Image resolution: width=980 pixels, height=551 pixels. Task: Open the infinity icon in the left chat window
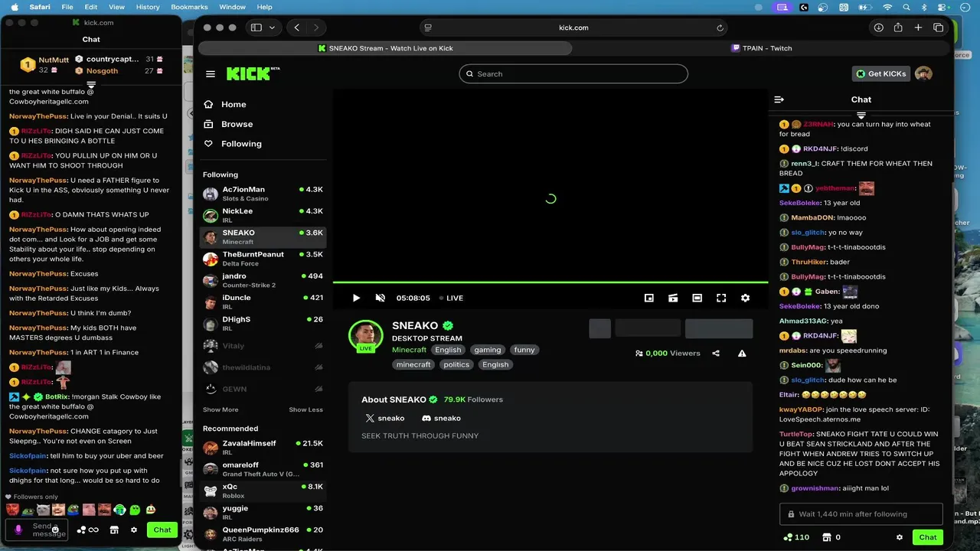[x=93, y=530]
